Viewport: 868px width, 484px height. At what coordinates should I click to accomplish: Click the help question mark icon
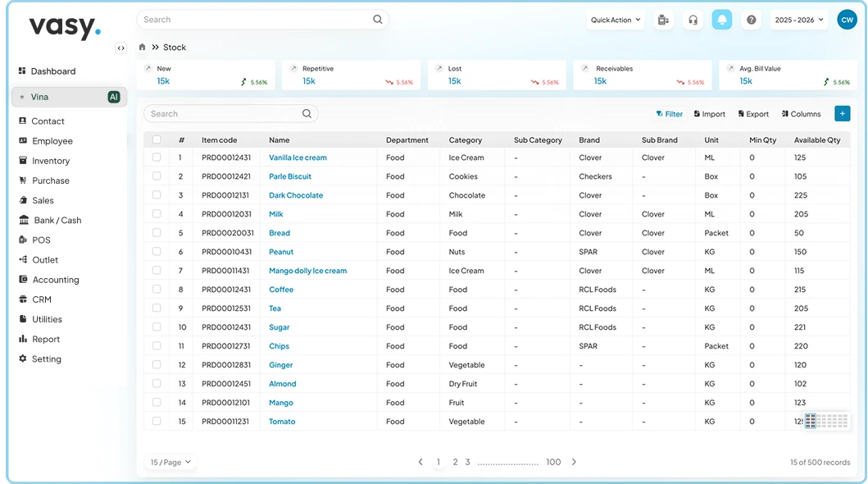pos(751,20)
